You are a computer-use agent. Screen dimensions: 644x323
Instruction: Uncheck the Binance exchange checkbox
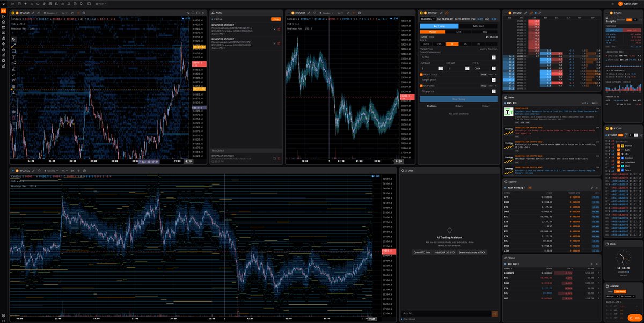[x=619, y=146]
